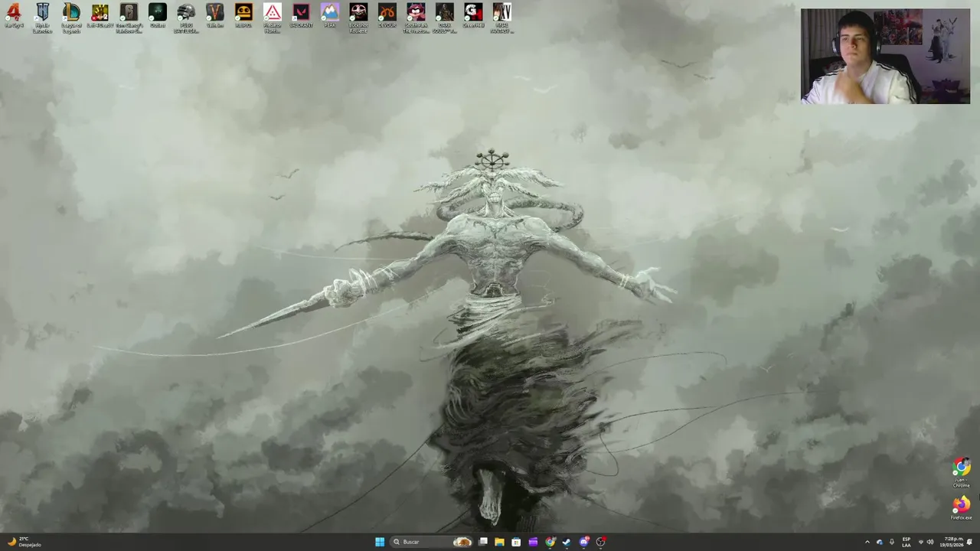980x551 pixels.
Task: Select Tom Clancy's Rainbow Six icon
Action: point(129,18)
